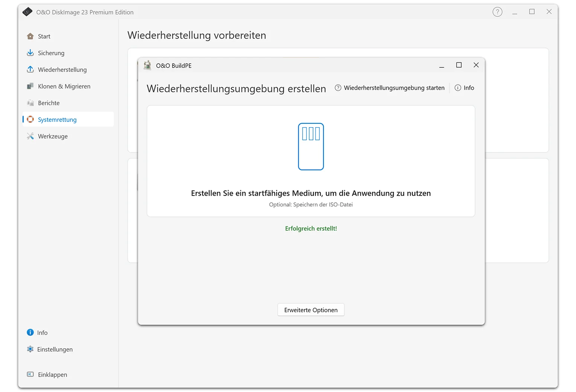576x392 pixels.
Task: Collapse sidebar with Einklappen
Action: (x=68, y=374)
